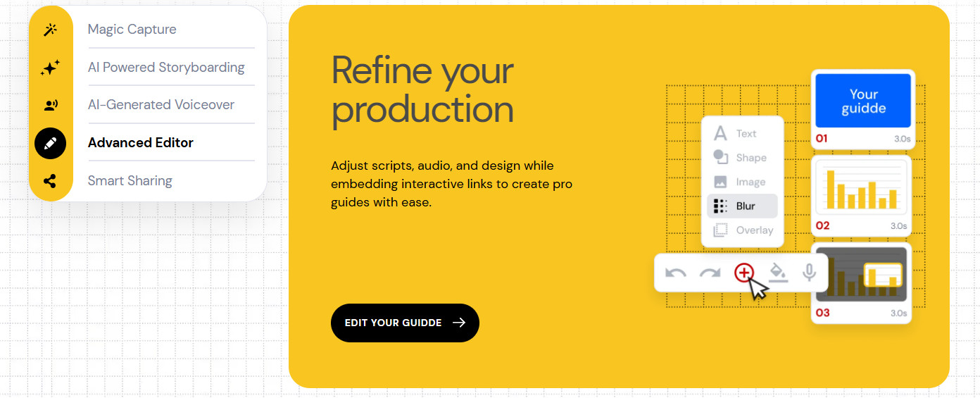Open slide 01 blue thumbnail
Viewport: 980px width, 398px height.
click(x=863, y=109)
